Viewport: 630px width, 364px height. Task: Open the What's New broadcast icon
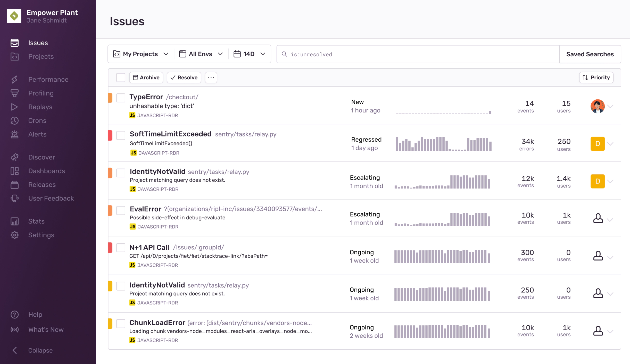[14, 330]
